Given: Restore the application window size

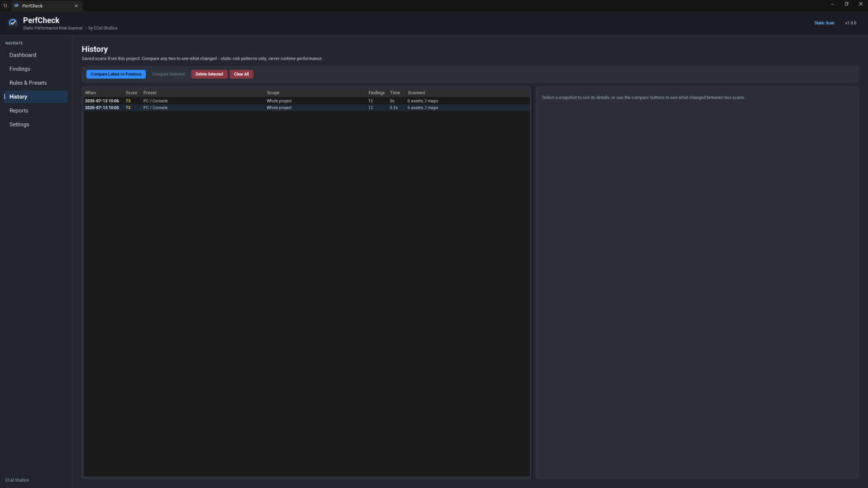Looking at the screenshot, I should coord(846,4).
